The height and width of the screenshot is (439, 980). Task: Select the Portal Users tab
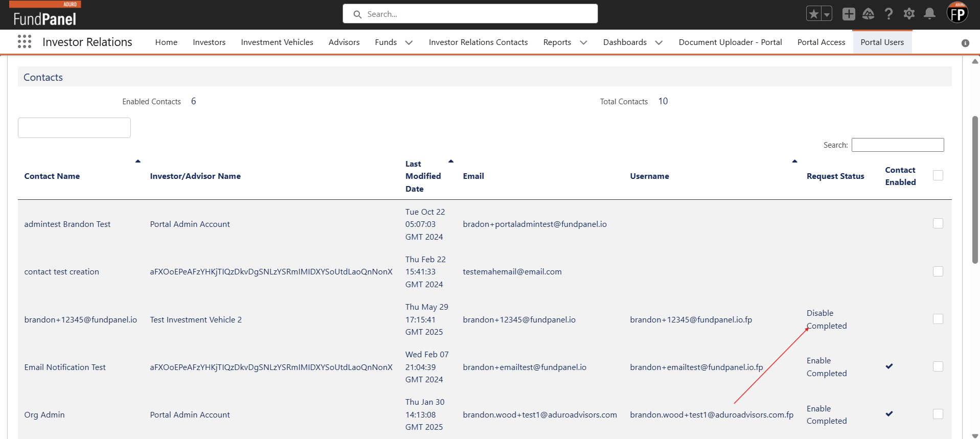coord(882,42)
